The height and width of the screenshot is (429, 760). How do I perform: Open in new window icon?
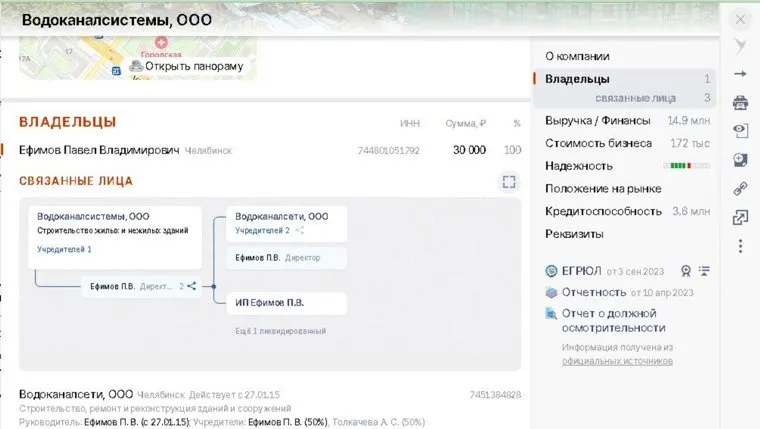pyautogui.click(x=740, y=217)
